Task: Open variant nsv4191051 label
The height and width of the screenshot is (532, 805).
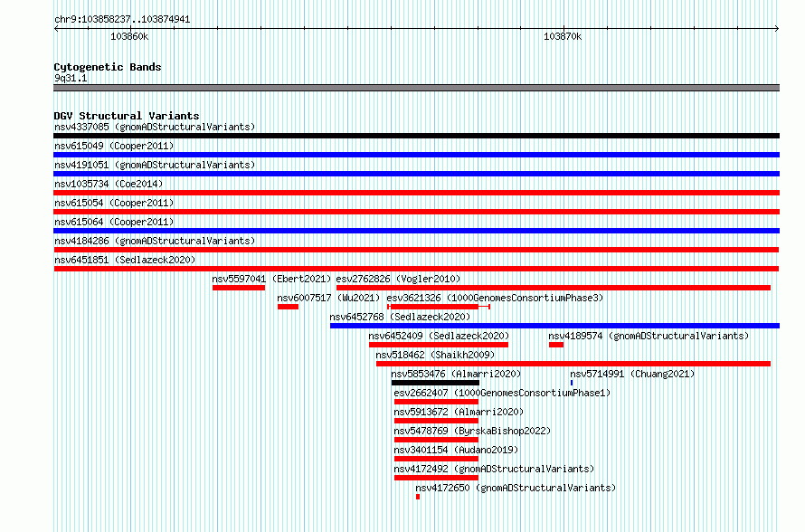Action: [x=155, y=165]
